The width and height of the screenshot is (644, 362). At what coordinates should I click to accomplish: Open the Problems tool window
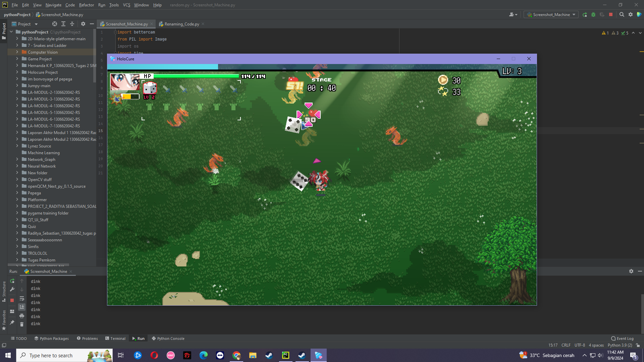[87, 338]
